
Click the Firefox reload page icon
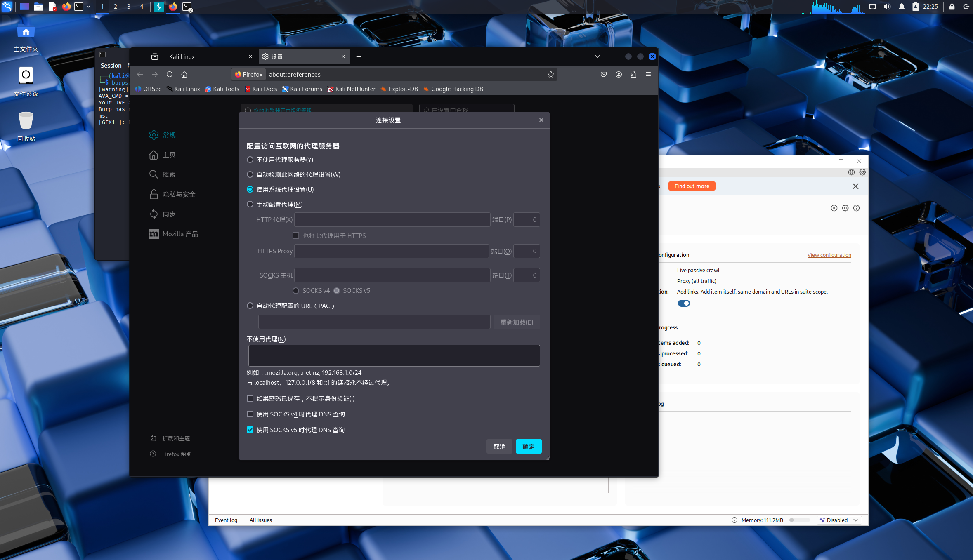coord(169,74)
